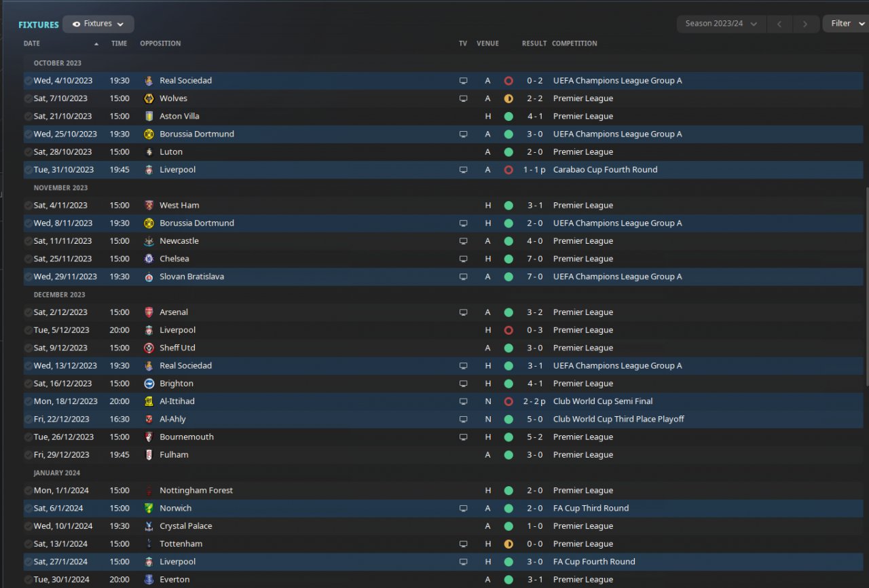Image resolution: width=869 pixels, height=588 pixels.
Task: Toggle the check circle beside Mon, 1/1/2024
Action: pyautogui.click(x=28, y=490)
